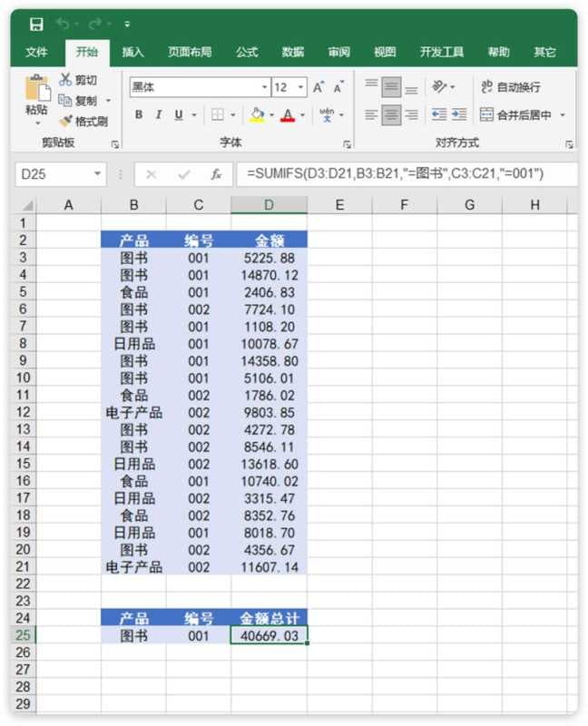This screenshot has height=726, width=588.
Task: Apply the red font color A
Action: 288,114
